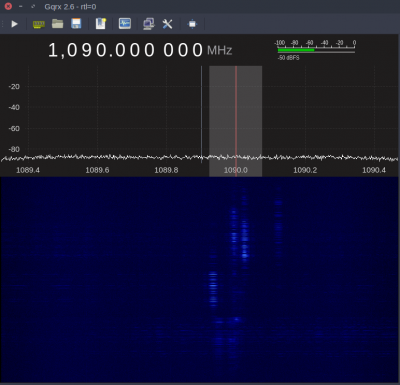Click the 9 digit in frequency display

point(87,50)
